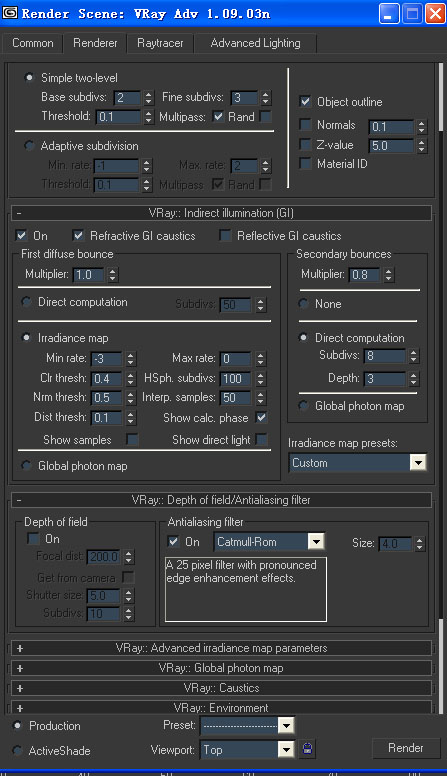The height and width of the screenshot is (776, 447).
Task: Click the Normals value field
Action: coord(392,127)
